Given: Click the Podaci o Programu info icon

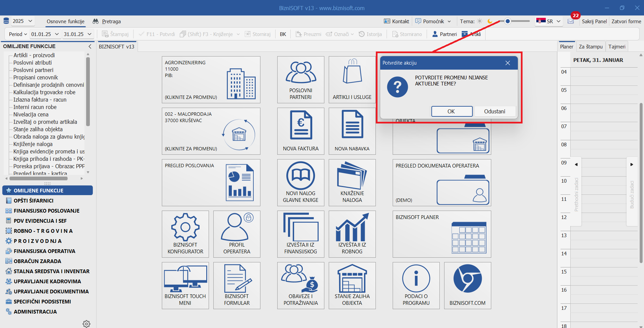Looking at the screenshot, I should click(x=416, y=279).
